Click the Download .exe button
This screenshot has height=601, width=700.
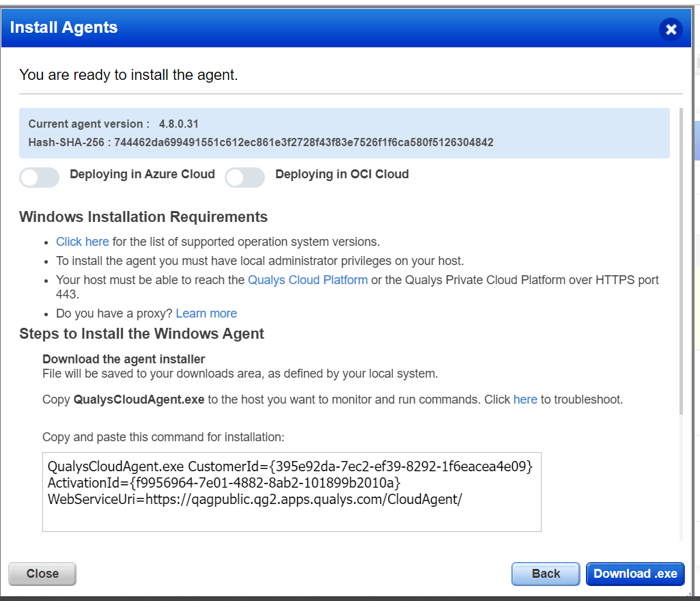(x=635, y=574)
